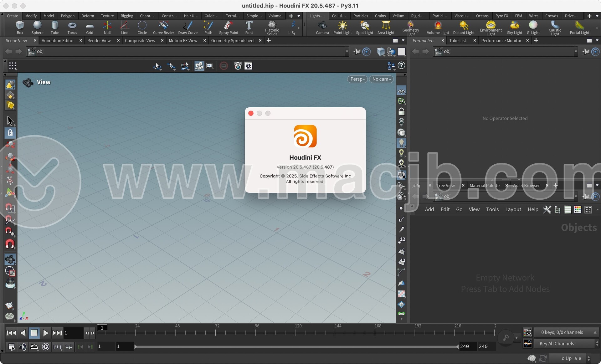Toggle audio scrub speaker button
Image resolution: width=601 pixels, height=364 pixels.
click(x=23, y=346)
